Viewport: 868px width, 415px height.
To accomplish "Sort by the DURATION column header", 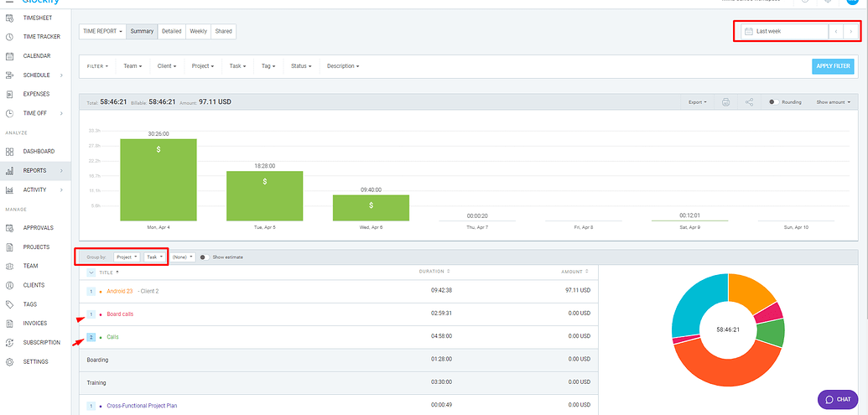I will click(434, 272).
